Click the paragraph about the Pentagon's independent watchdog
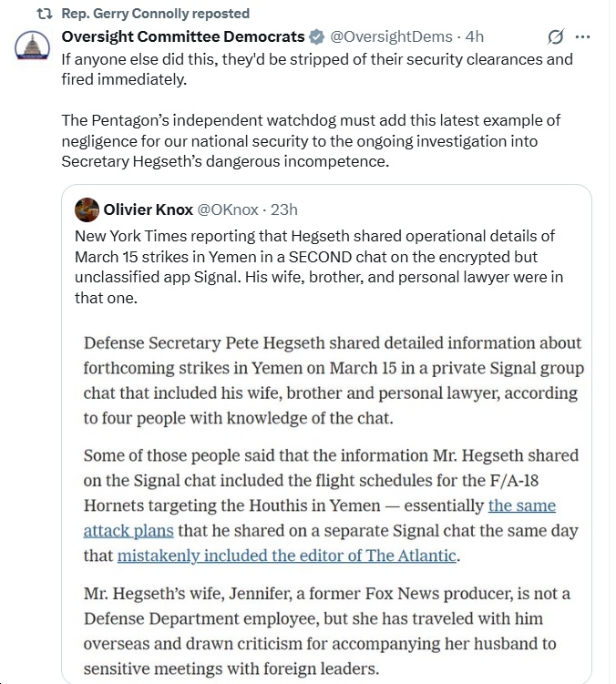The image size is (616, 684). [310, 141]
